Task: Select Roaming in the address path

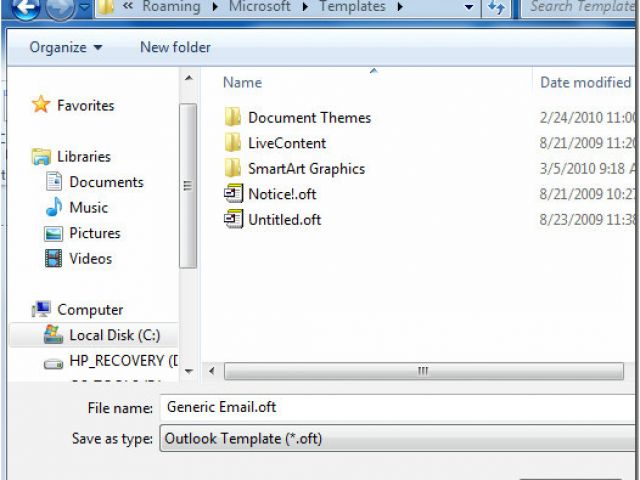Action: (171, 7)
